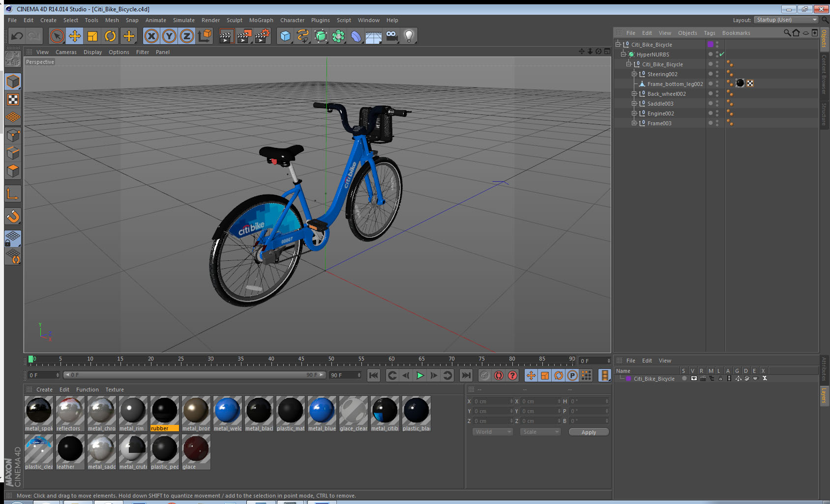The image size is (830, 504).
Task: Toggle Z axis lock
Action: click(187, 36)
